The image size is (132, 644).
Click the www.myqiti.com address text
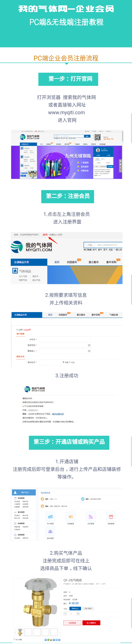point(66,113)
